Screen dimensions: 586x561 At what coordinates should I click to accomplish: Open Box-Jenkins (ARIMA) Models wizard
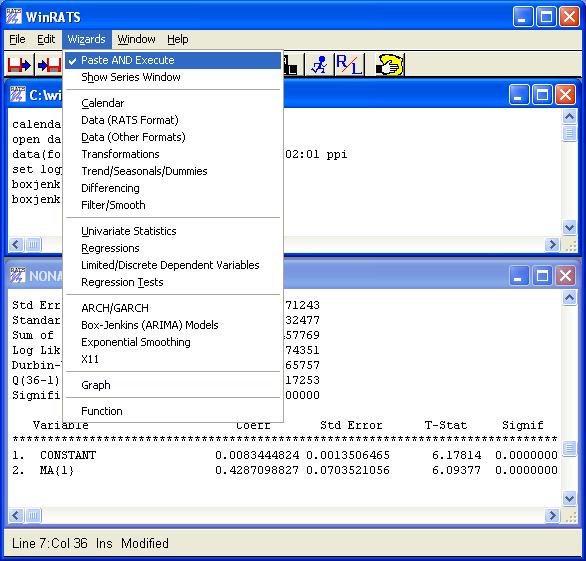173,325
